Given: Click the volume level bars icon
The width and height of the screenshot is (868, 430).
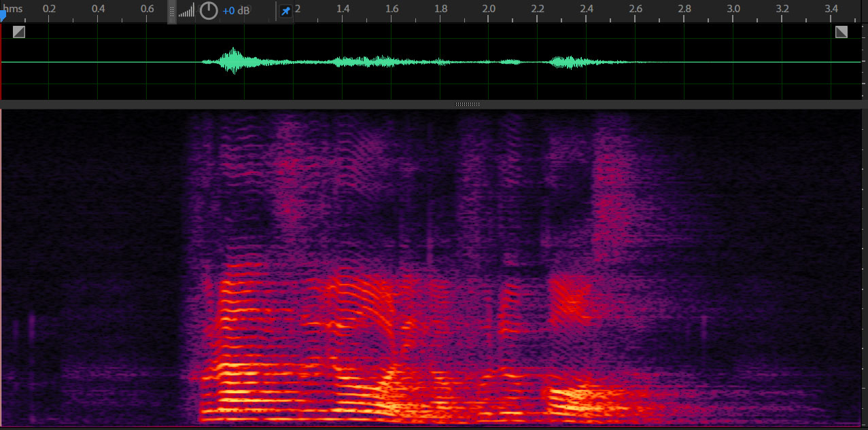Looking at the screenshot, I should [186, 11].
